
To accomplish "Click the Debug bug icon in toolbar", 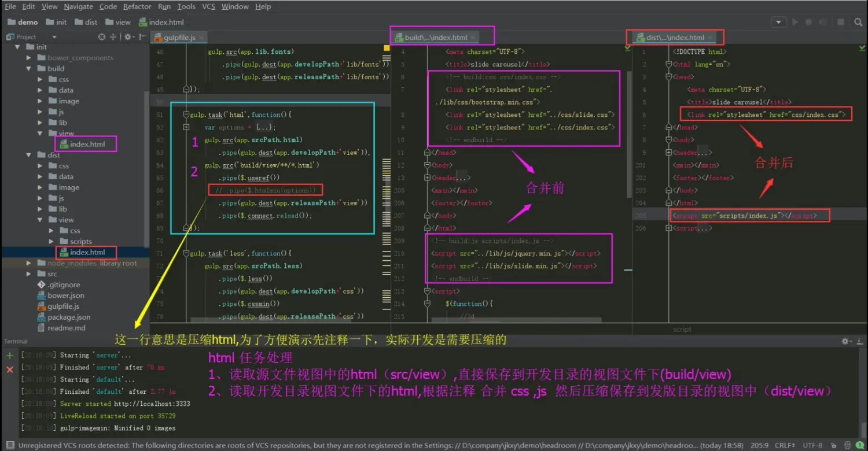I will click(x=808, y=22).
